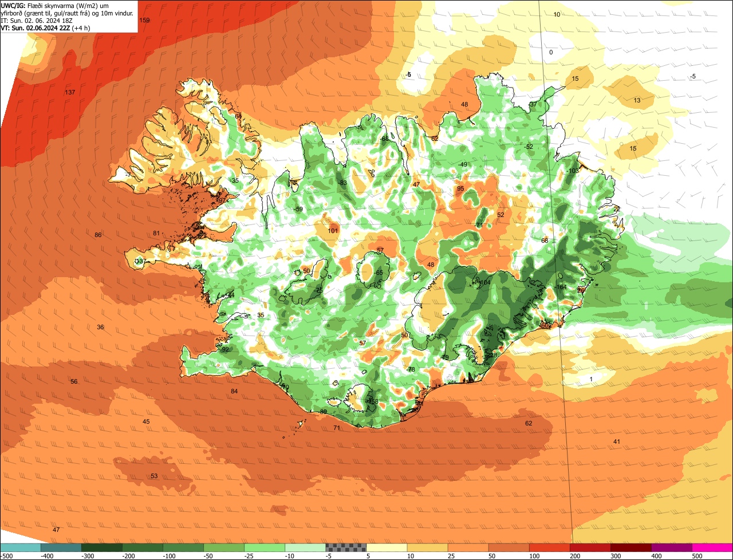
Task: Click the ocean value '86' west of Iceland
Action: pos(98,235)
